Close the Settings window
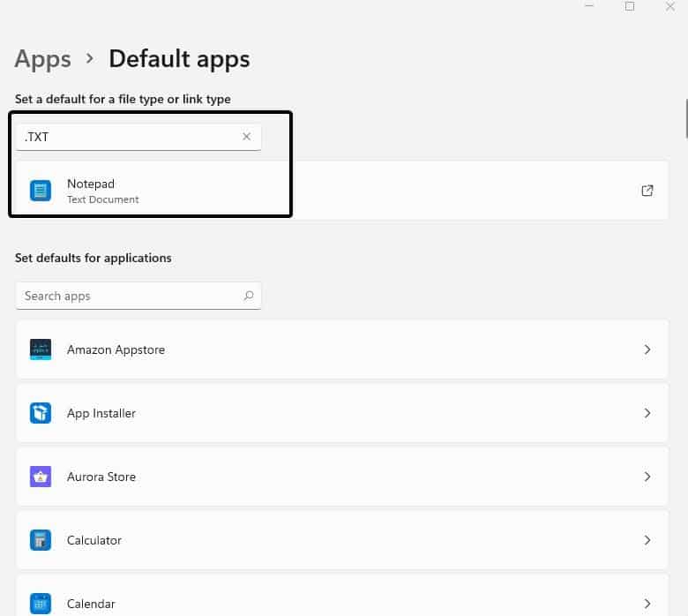The width and height of the screenshot is (688, 616). tap(670, 6)
